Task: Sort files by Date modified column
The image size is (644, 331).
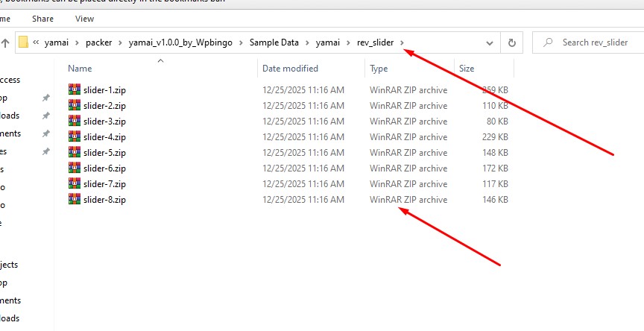Action: [290, 68]
